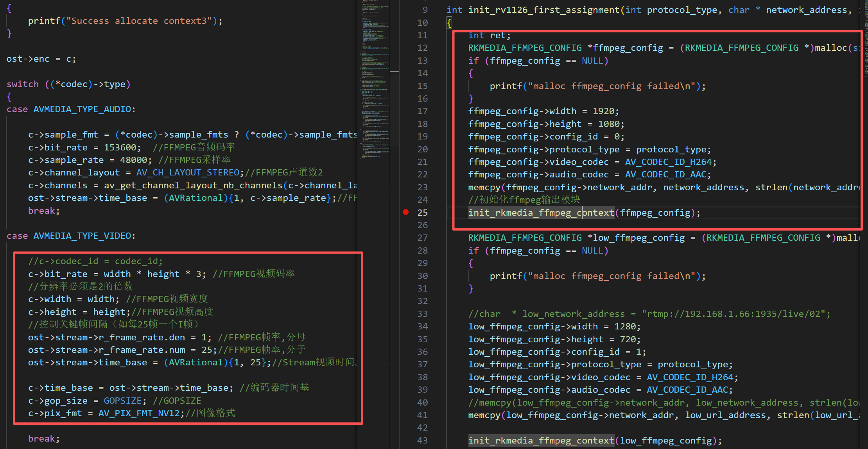The image size is (868, 449).
Task: Click the width value 1920
Action: tap(603, 111)
